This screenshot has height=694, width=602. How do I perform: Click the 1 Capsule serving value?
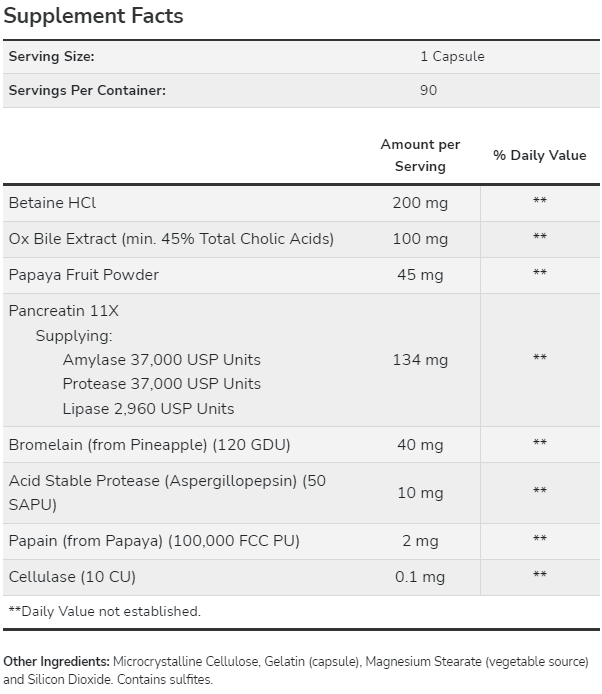[x=452, y=57]
